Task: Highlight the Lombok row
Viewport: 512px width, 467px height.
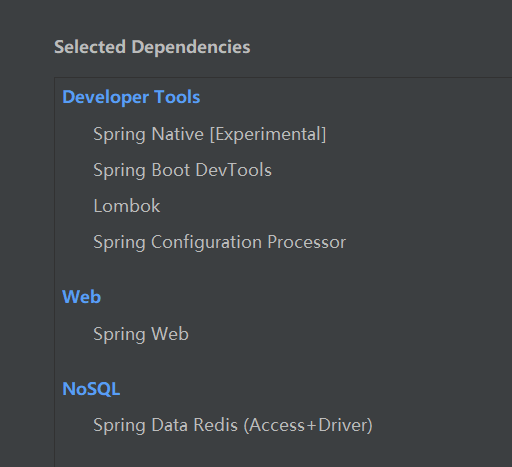Action: pos(283,206)
